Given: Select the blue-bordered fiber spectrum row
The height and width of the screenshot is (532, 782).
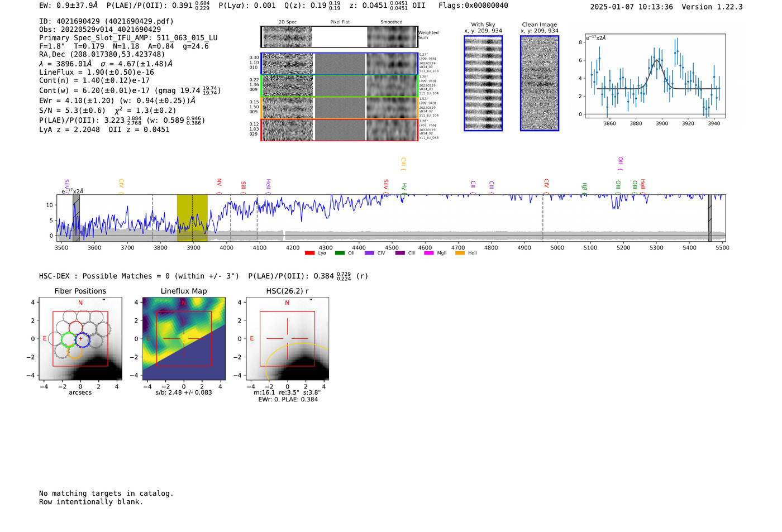Looking at the screenshot, I should [x=340, y=64].
